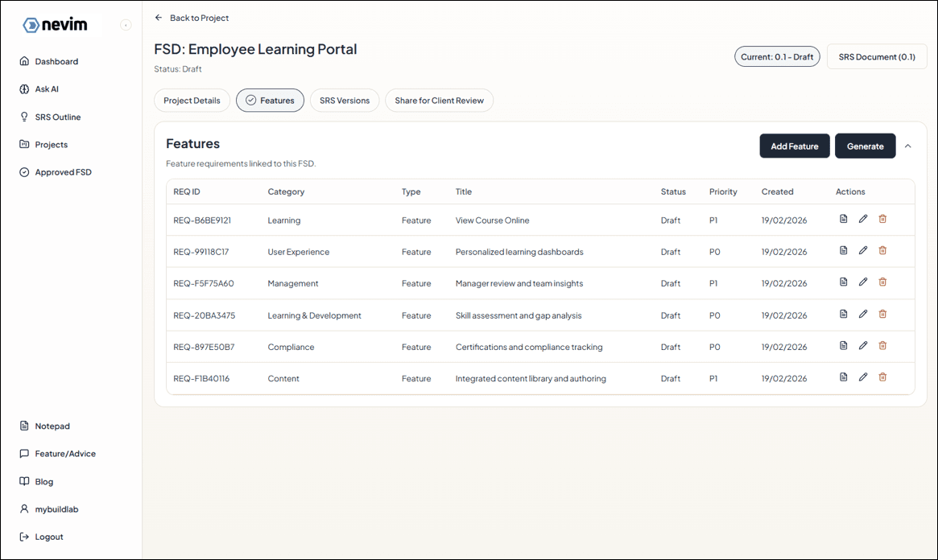Edit the Personalized learning dashboards feature

pos(863,250)
